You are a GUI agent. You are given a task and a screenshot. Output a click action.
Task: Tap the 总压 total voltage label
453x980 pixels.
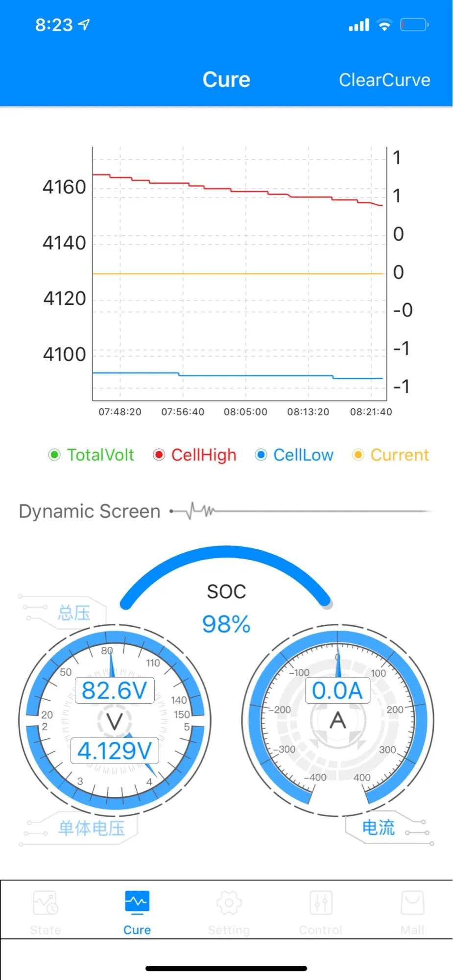tap(74, 612)
